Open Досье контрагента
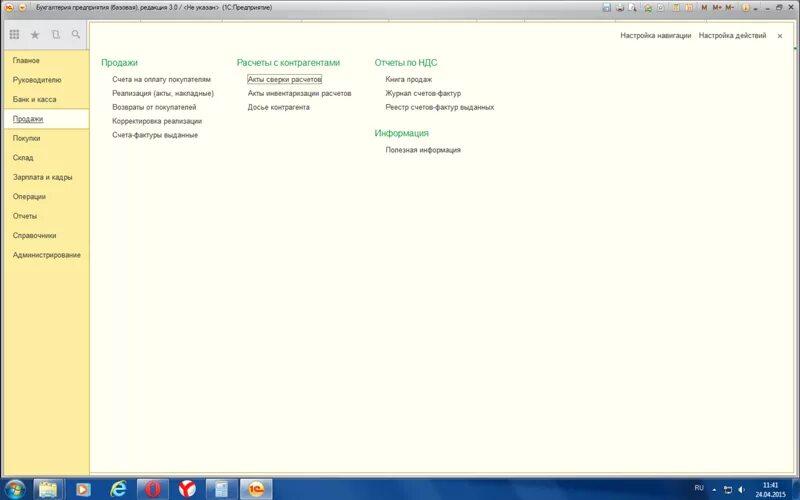This screenshot has height=500, width=800. pyautogui.click(x=279, y=107)
